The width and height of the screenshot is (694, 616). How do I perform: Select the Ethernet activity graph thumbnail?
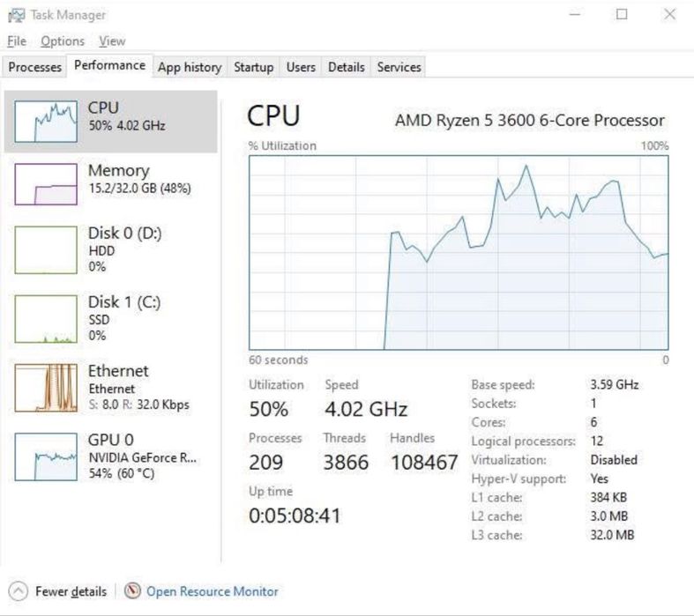46,387
